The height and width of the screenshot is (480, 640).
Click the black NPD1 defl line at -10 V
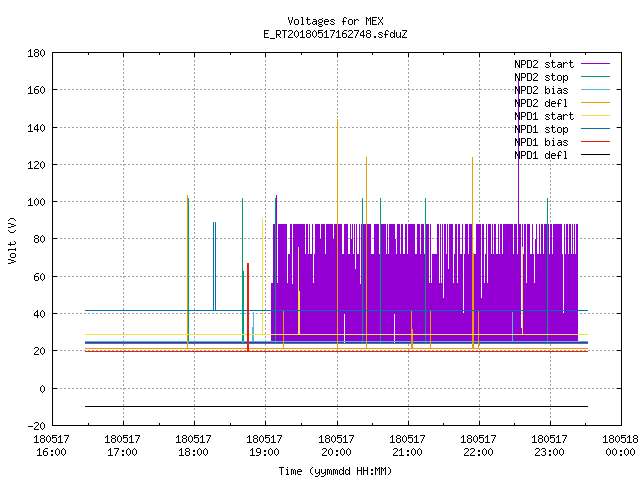[336, 407]
